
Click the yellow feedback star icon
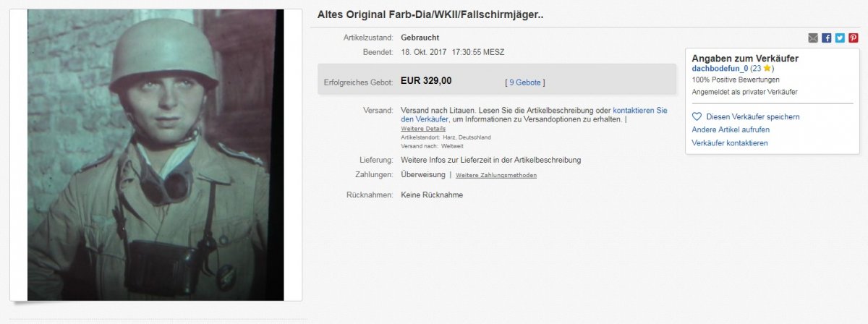[767, 68]
